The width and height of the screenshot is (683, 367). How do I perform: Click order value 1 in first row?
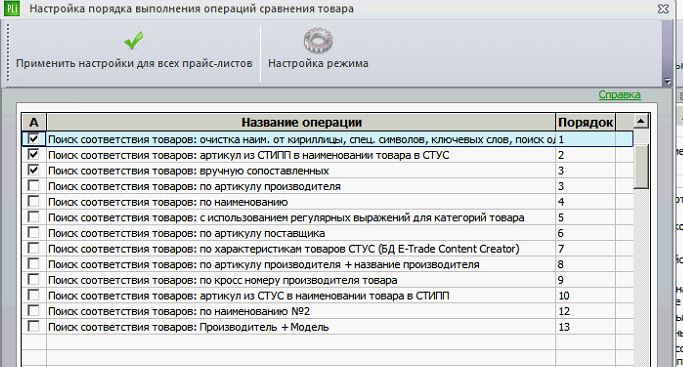coord(561,139)
